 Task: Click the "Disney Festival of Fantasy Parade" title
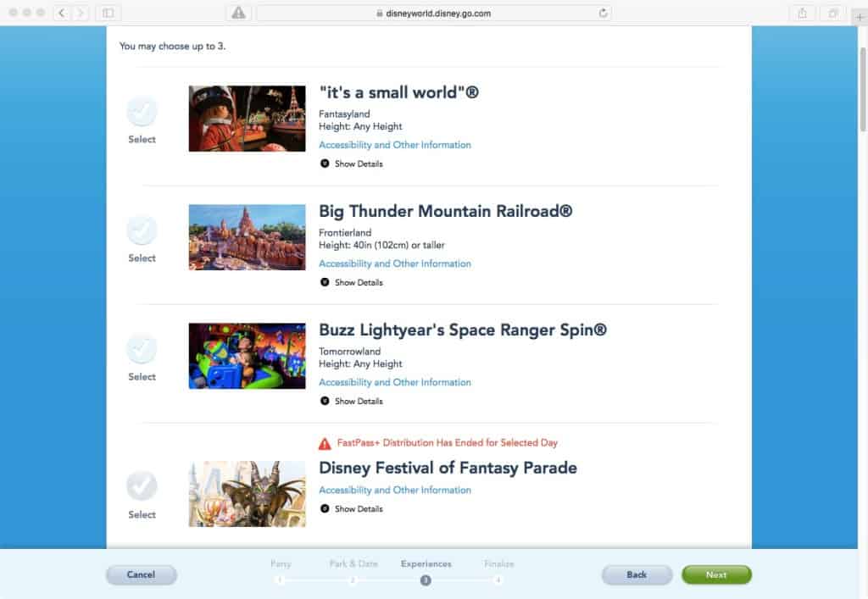(448, 468)
